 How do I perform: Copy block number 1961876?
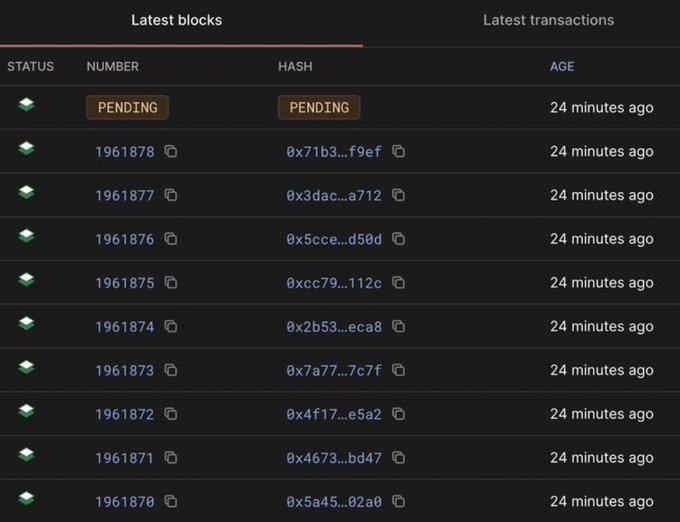click(171, 239)
